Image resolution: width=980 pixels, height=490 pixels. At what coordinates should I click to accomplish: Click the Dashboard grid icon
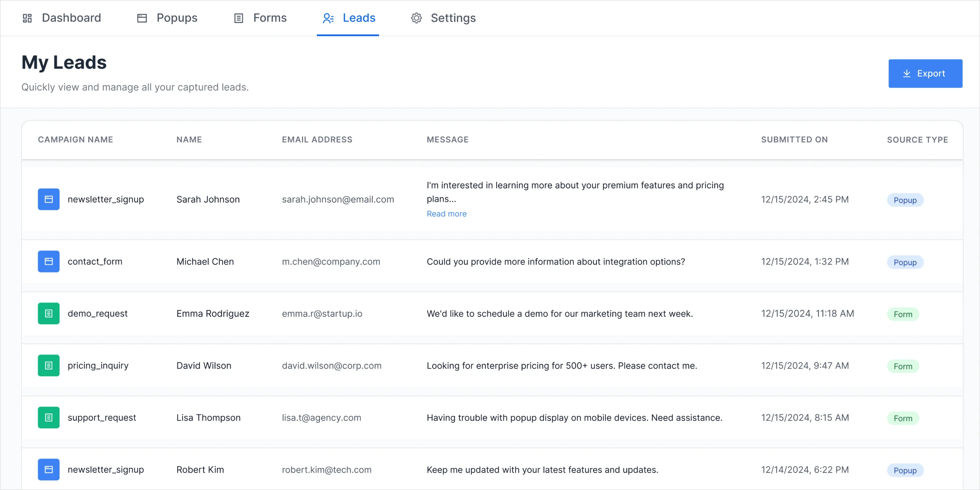pos(27,18)
